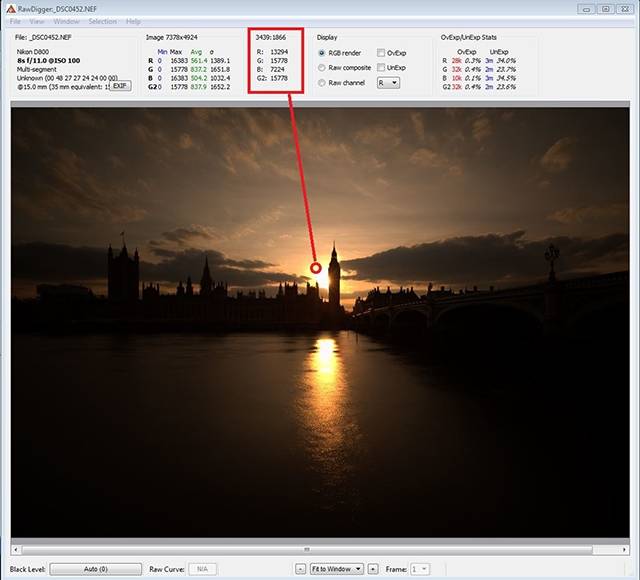The width and height of the screenshot is (640, 580).
Task: Enable the UnExp underexposure checkbox
Action: point(382,68)
